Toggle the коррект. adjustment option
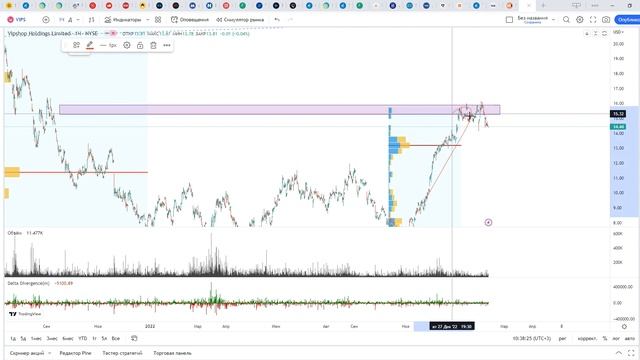The width and height of the screenshot is (640, 360). (x=587, y=338)
